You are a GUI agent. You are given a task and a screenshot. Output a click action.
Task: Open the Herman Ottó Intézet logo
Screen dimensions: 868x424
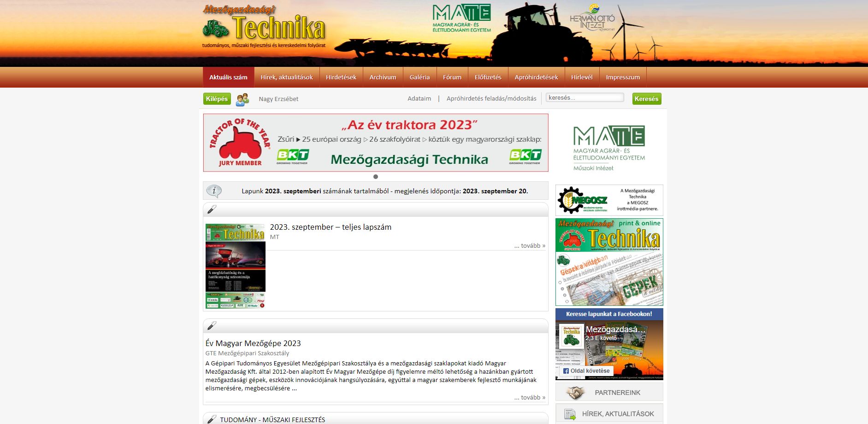coord(592,17)
